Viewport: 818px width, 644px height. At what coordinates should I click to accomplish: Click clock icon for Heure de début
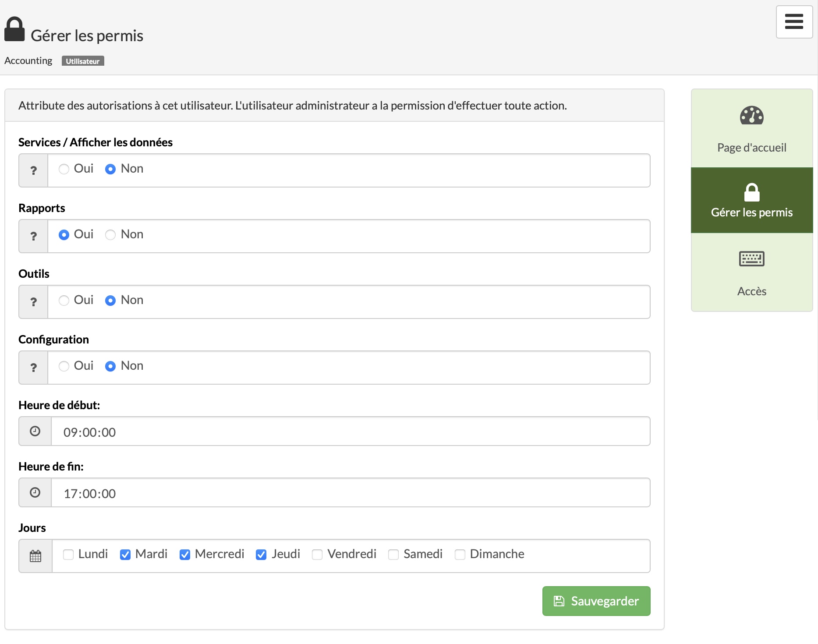click(35, 431)
